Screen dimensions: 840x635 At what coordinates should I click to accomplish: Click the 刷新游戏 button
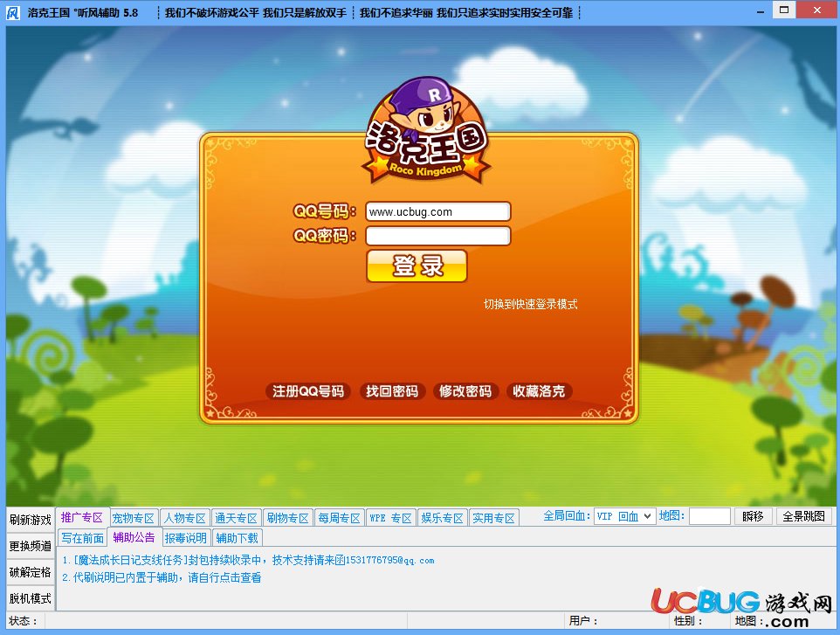coord(31,520)
